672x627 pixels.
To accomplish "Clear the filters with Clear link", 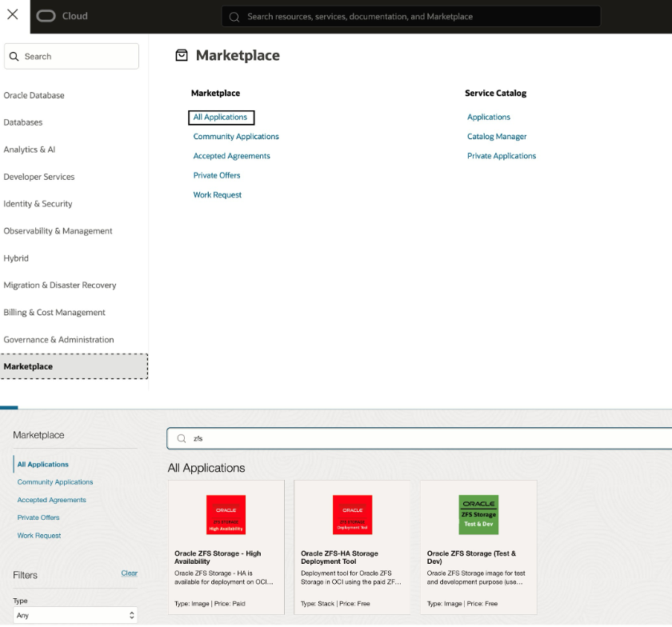I will click(x=130, y=573).
